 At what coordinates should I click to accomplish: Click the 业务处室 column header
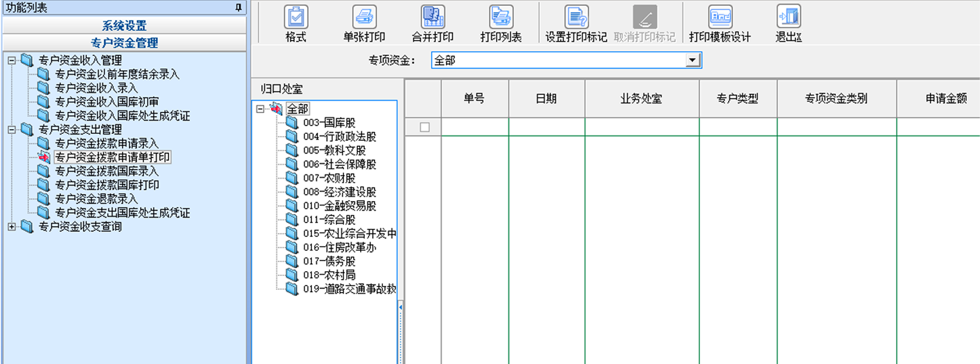[x=642, y=99]
